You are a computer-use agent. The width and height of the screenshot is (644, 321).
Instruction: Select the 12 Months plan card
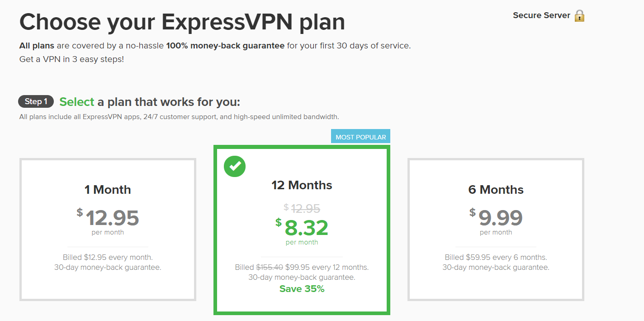pyautogui.click(x=302, y=230)
